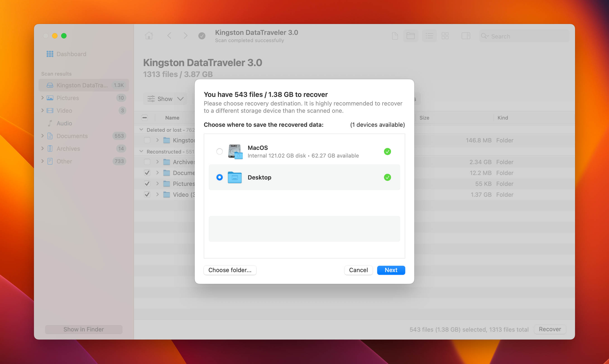This screenshot has height=364, width=609.
Task: Select the MacOS radio button
Action: coord(220,152)
